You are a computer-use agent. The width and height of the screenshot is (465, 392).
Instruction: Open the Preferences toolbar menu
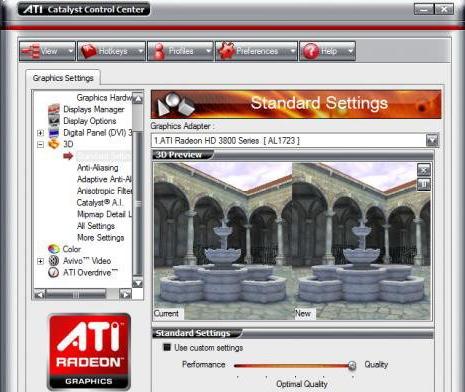point(256,51)
